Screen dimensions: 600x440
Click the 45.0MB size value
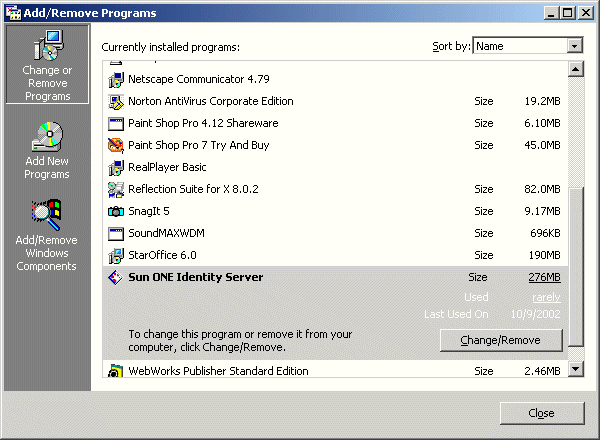[x=542, y=145]
